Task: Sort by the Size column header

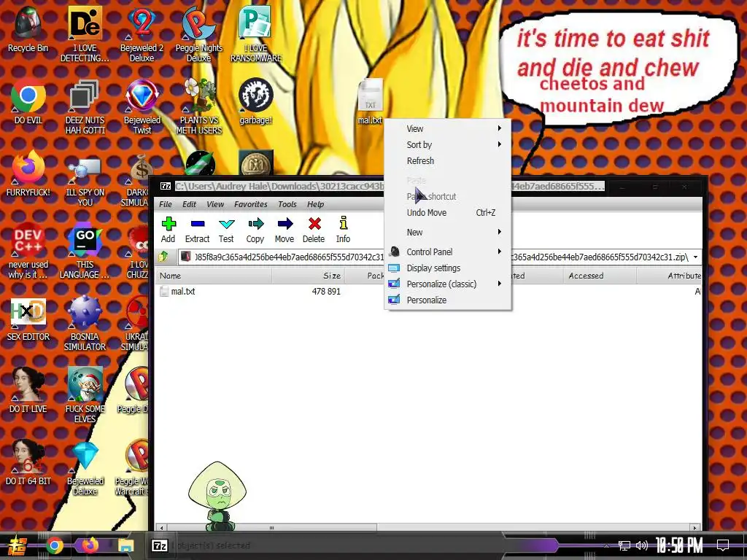Action: pyautogui.click(x=309, y=276)
